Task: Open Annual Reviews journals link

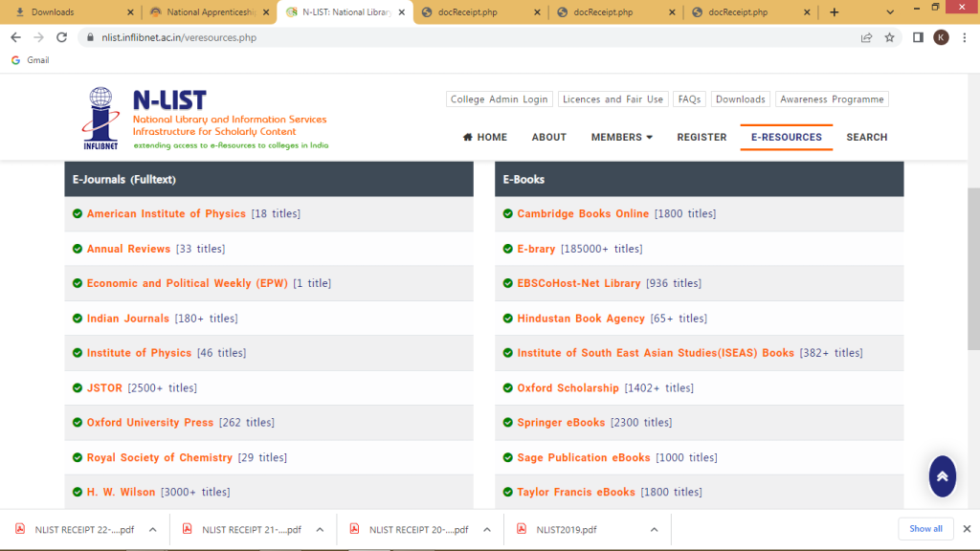Action: [129, 249]
